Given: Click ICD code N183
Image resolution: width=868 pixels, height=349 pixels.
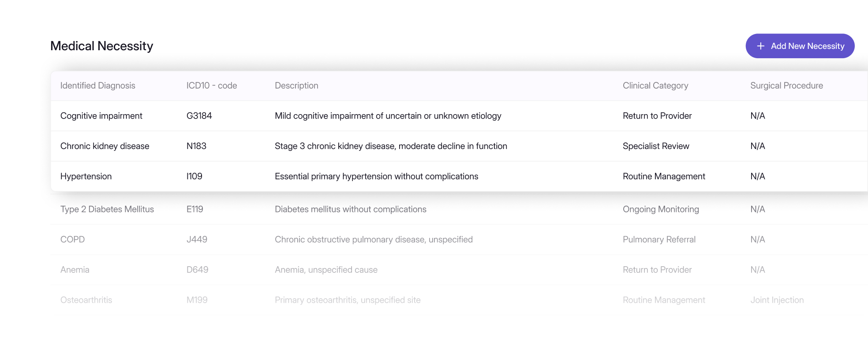Looking at the screenshot, I should pos(196,146).
